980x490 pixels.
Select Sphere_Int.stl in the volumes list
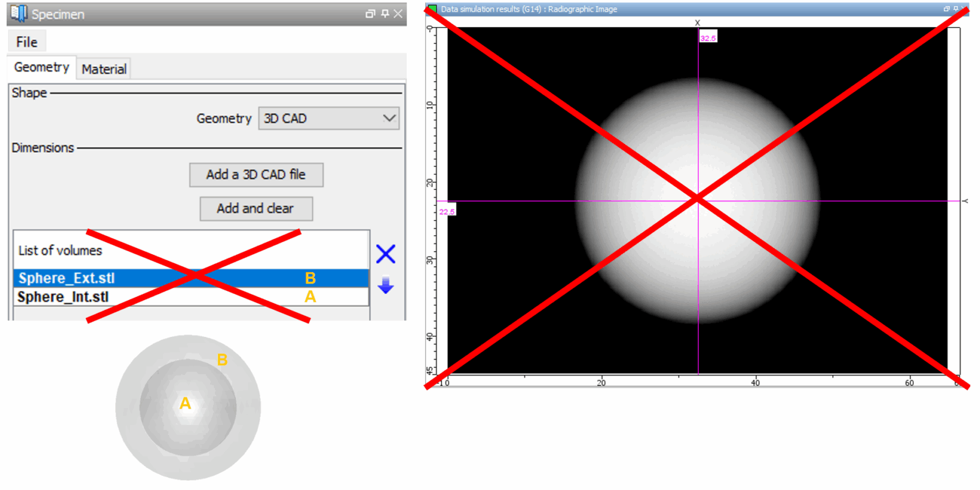63,297
